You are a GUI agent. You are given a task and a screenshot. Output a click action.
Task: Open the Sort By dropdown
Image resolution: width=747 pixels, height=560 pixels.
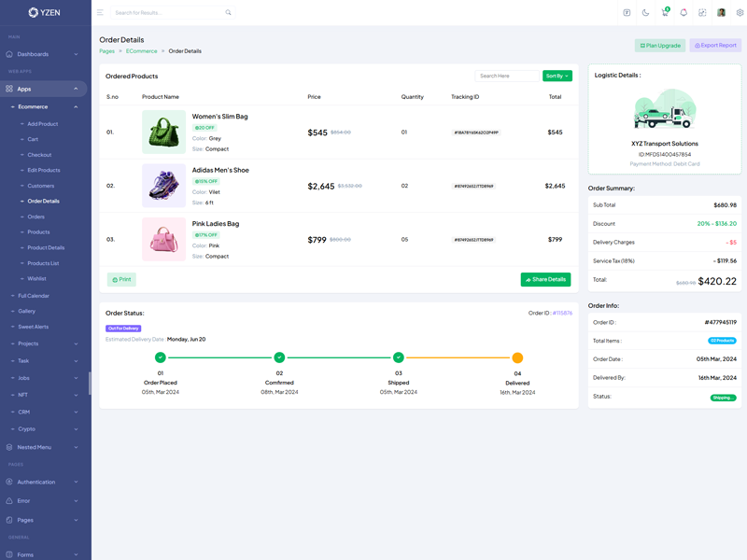557,76
